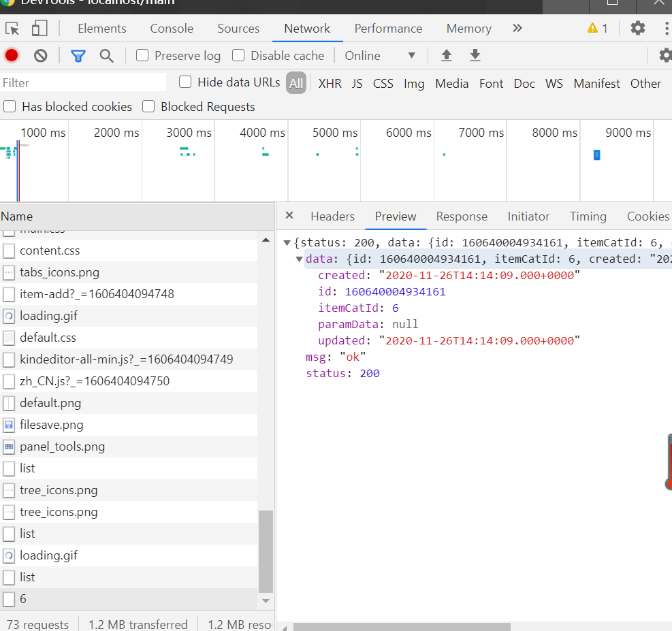The image size is (672, 631).
Task: Enable the Preserve log checkbox
Action: tap(142, 56)
